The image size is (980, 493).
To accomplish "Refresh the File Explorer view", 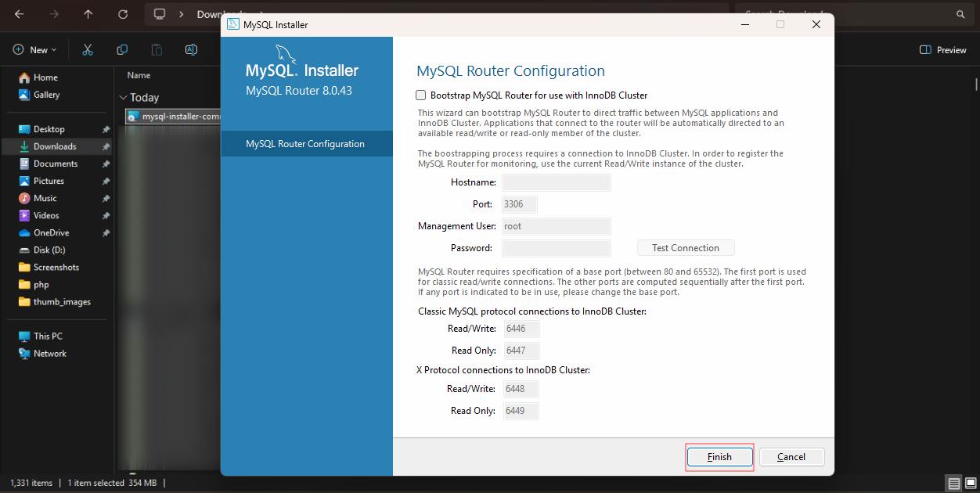I will [123, 14].
